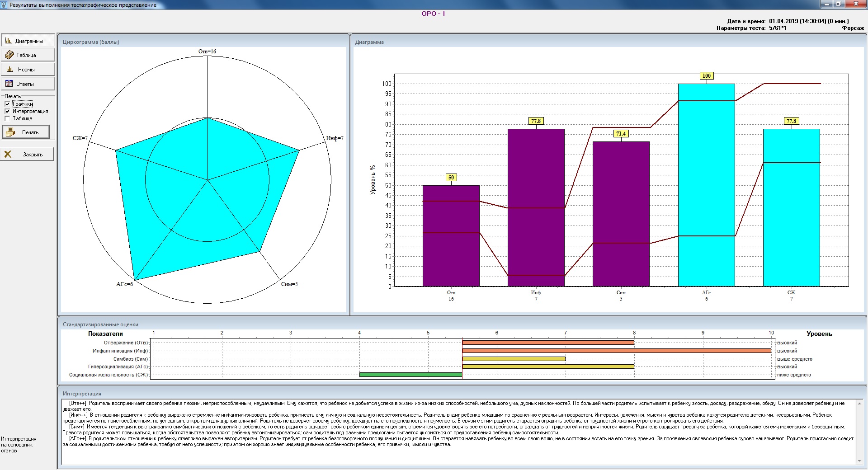Screen dimensions: 868x470
Task: Click 'высокий' level for Отвержение row
Action: 787,343
